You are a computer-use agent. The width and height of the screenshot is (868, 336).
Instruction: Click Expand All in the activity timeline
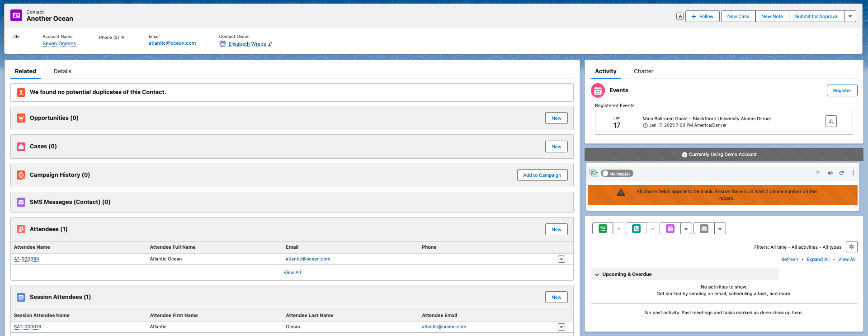click(x=818, y=260)
